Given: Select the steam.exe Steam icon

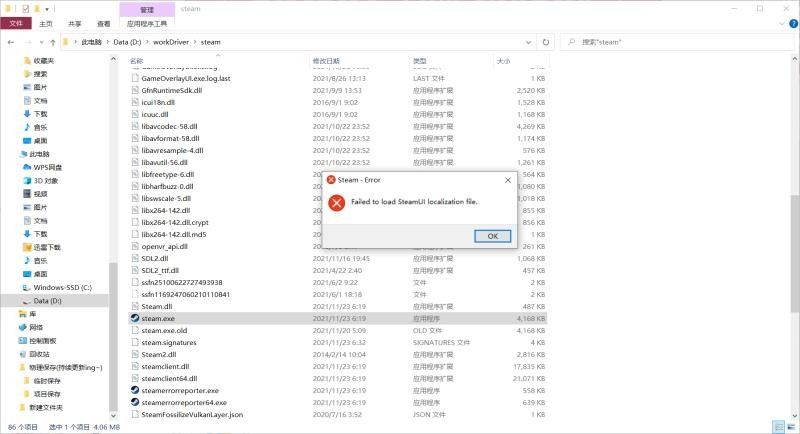Looking at the screenshot, I should (135, 318).
